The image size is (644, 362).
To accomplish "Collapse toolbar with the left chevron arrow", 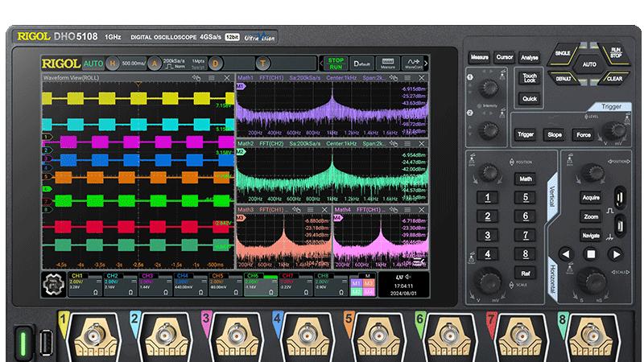I will tap(321, 64).
